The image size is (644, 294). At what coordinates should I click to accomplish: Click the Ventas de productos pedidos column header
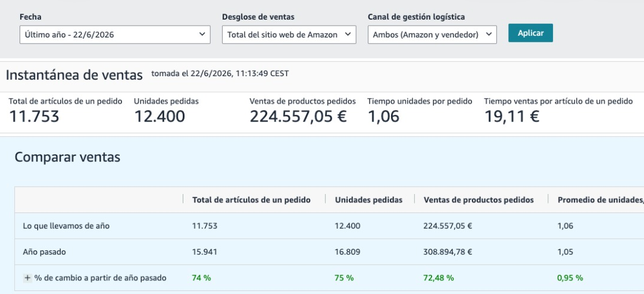click(x=479, y=200)
